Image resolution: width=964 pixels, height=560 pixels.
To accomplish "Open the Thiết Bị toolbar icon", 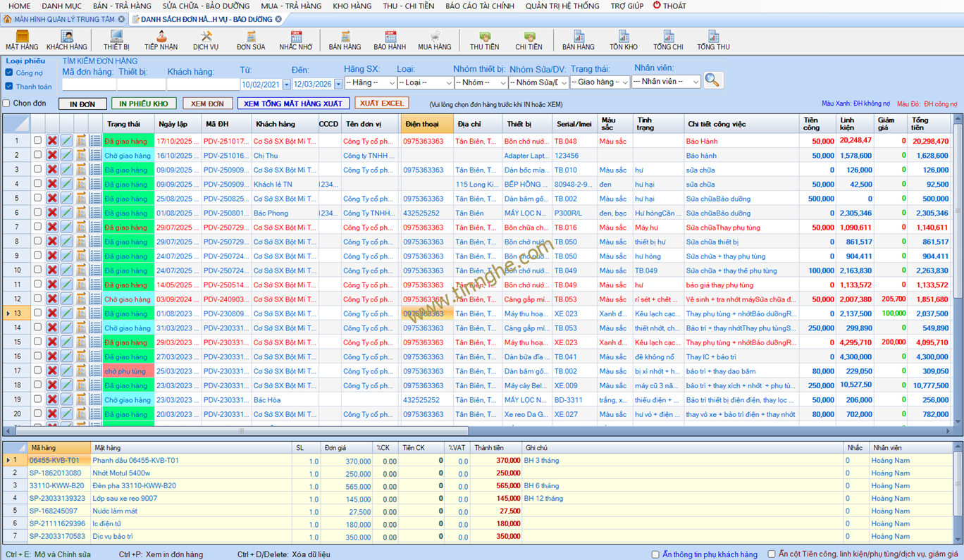I will click(116, 40).
